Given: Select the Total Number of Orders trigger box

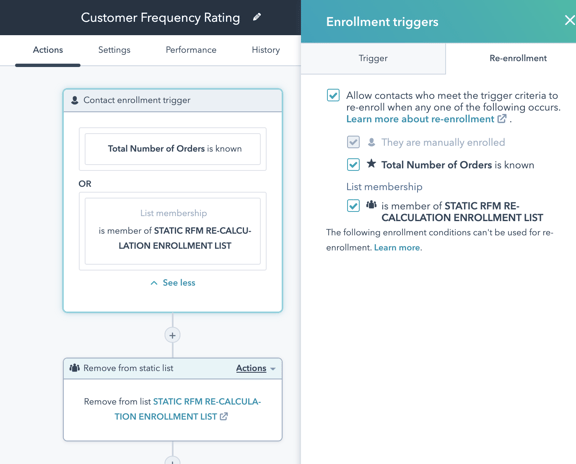Looking at the screenshot, I should 173,149.
